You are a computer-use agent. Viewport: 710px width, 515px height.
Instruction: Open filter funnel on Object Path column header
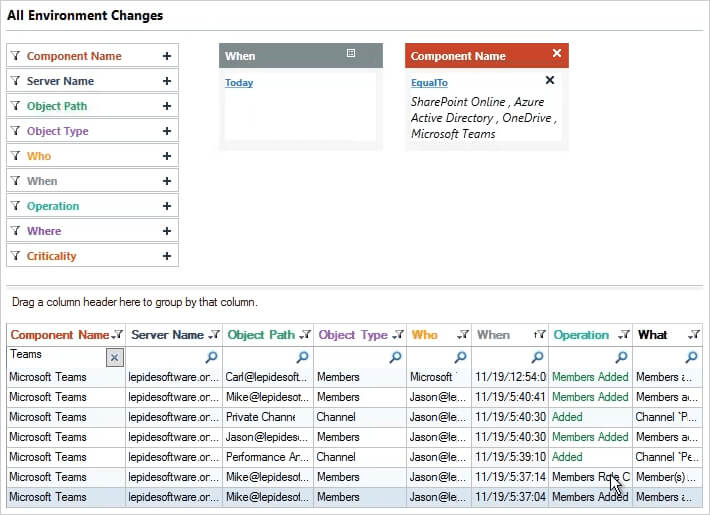(307, 335)
